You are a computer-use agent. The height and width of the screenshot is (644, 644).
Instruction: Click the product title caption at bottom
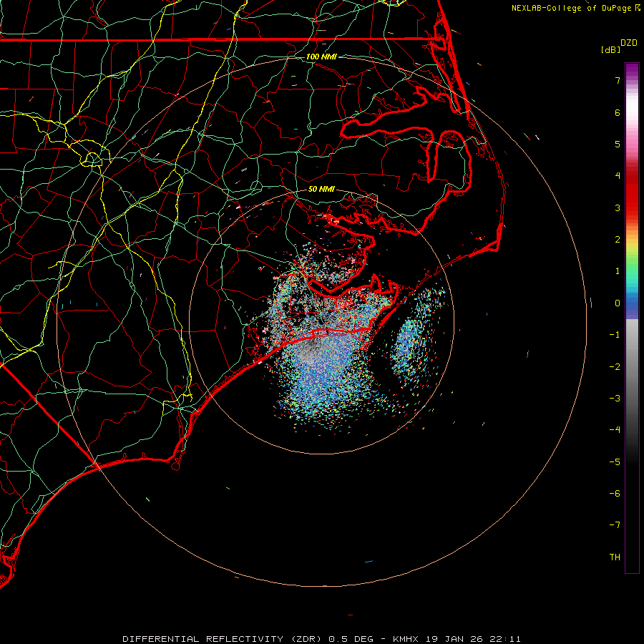point(321,639)
